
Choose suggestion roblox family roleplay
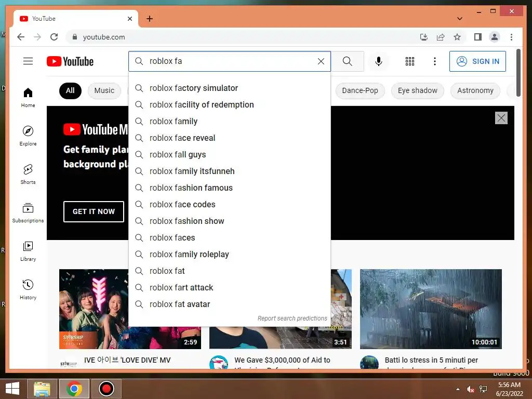(229, 255)
